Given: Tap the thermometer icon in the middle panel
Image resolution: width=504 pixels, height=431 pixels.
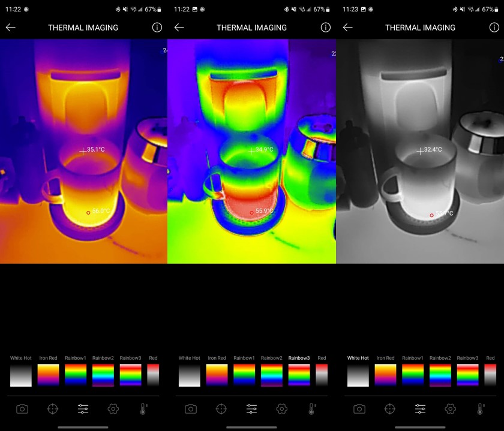Looking at the screenshot, I should (311, 408).
